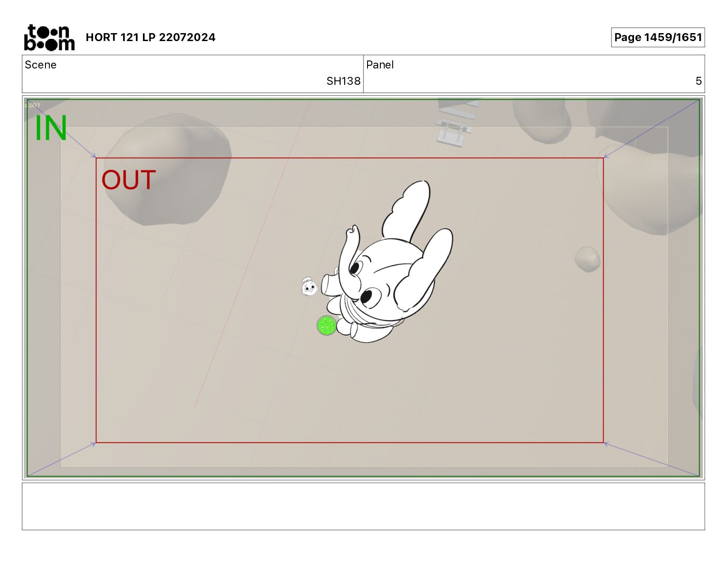
Task: Click the red "OUT" camera label
Action: click(128, 180)
